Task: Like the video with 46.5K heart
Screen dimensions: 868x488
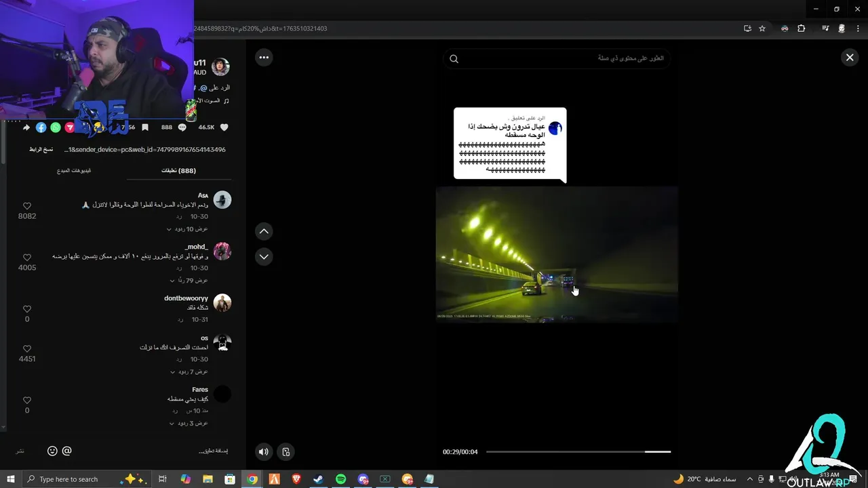Action: tap(224, 127)
